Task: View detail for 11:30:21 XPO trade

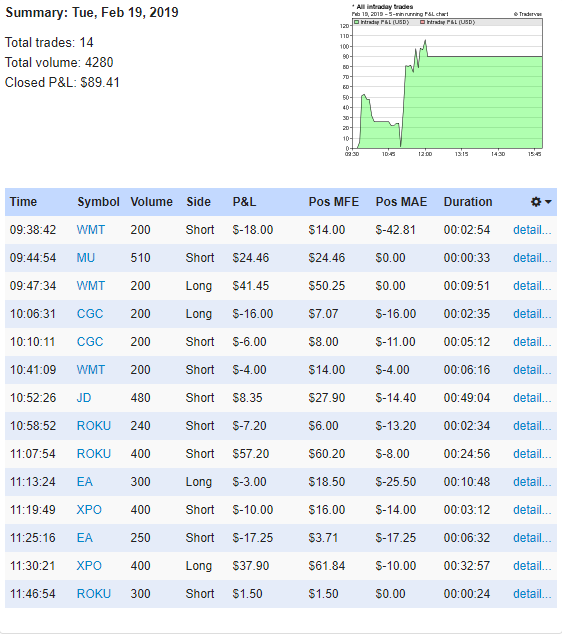Action: pos(532,565)
